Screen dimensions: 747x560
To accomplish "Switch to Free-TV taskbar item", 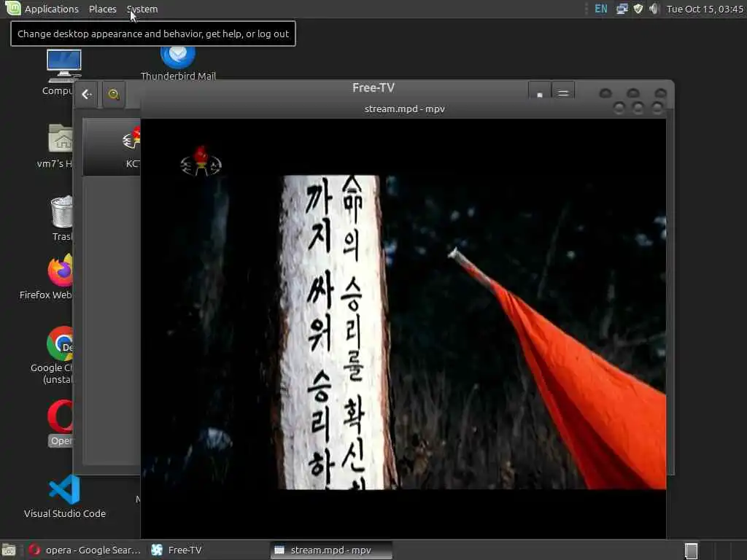I will (x=177, y=550).
